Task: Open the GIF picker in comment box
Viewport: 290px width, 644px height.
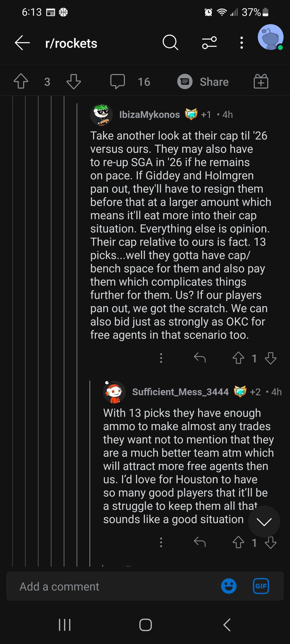Action: click(261, 586)
